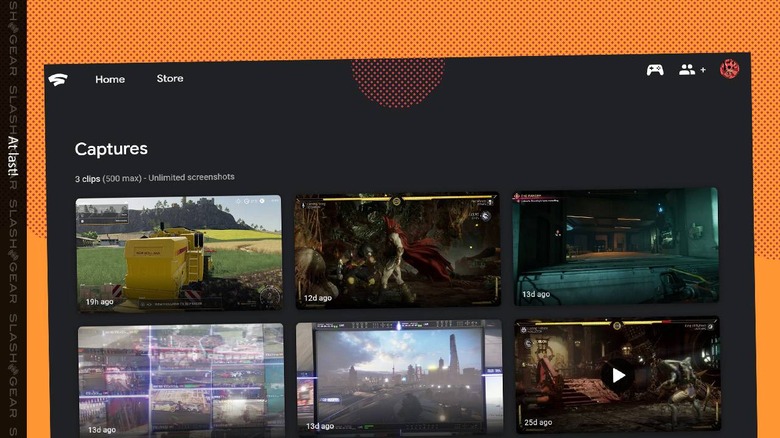Open the teal corridor capture from 13d ago
Screen dimensions: 780x438
click(616, 246)
